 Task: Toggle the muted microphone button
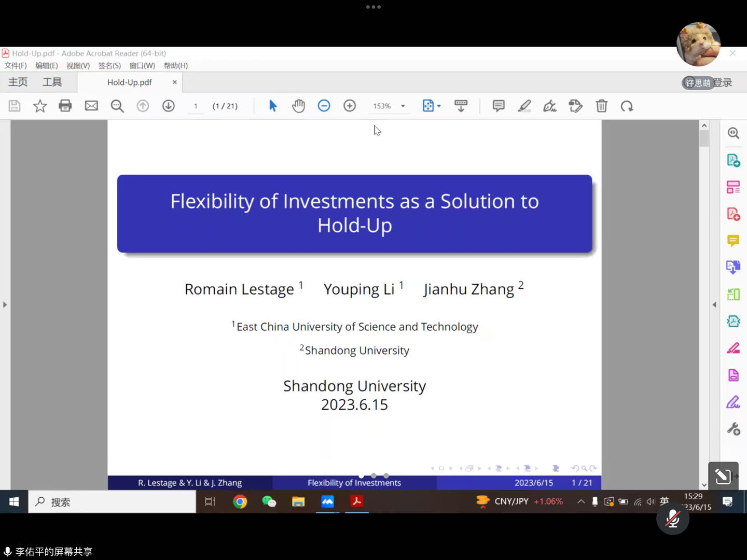point(672,518)
